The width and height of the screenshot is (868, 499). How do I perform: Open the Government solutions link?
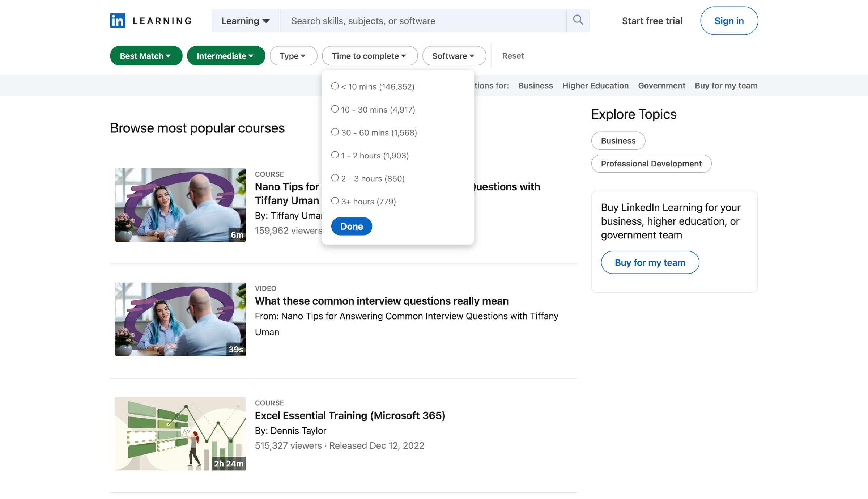[x=661, y=85]
